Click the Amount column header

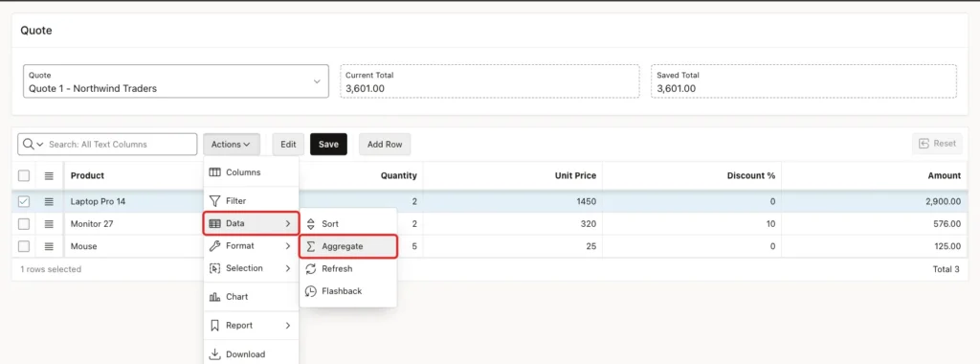[x=945, y=175]
